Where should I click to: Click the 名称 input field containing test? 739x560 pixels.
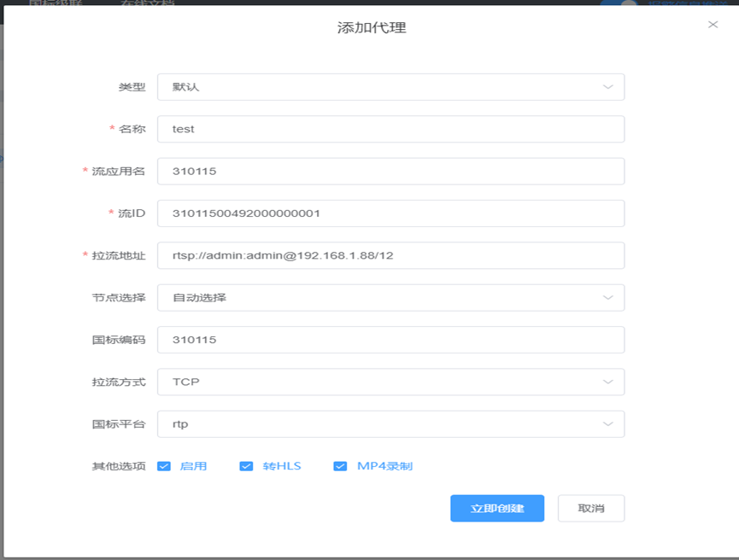click(390, 129)
